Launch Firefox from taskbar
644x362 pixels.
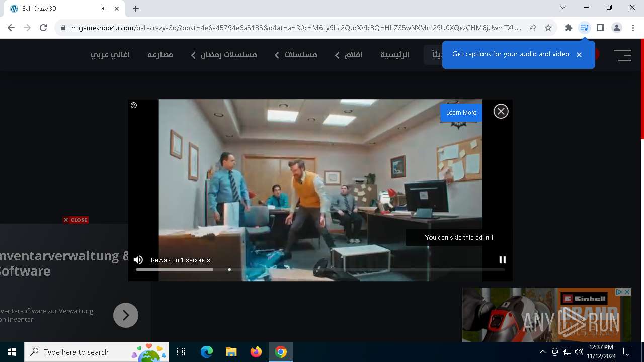click(x=256, y=352)
